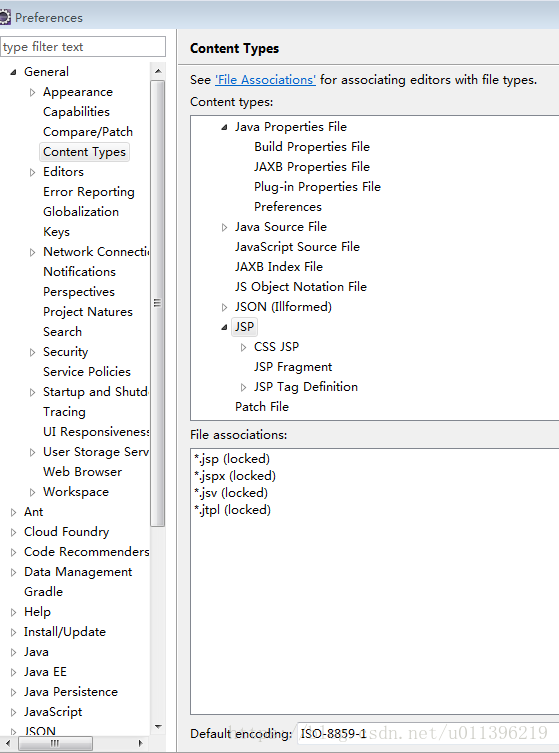Select Content Types in the tree
Image resolution: width=559 pixels, height=753 pixels.
84,152
